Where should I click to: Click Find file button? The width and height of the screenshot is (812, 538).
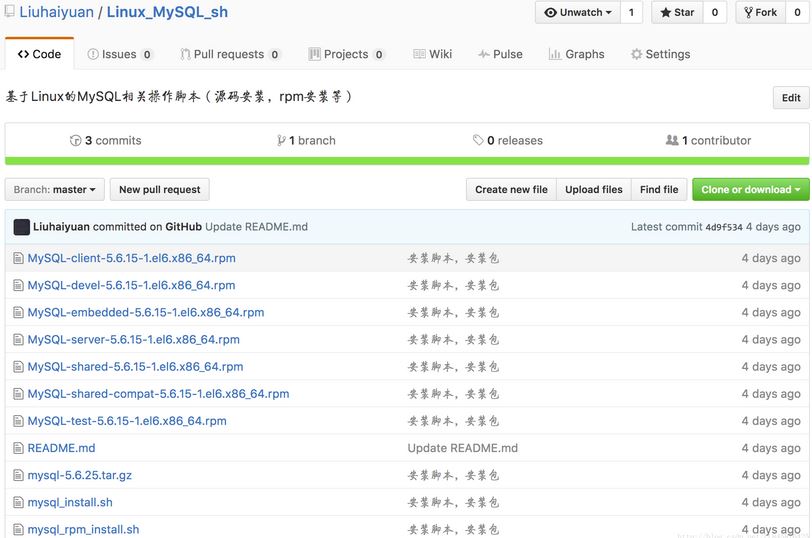(x=659, y=190)
